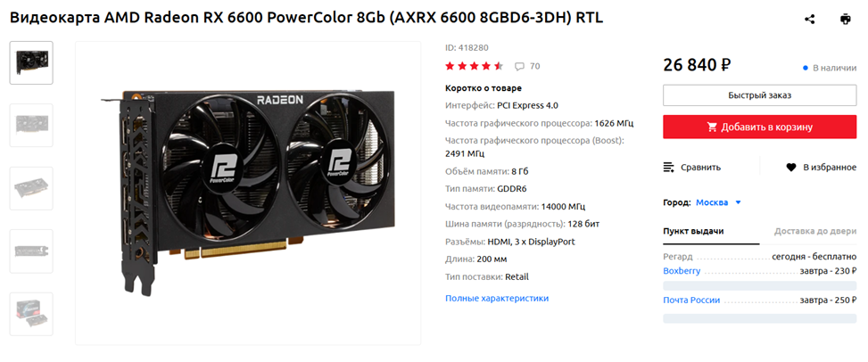
Task: Open the Москва city dropdown
Action: tap(718, 202)
